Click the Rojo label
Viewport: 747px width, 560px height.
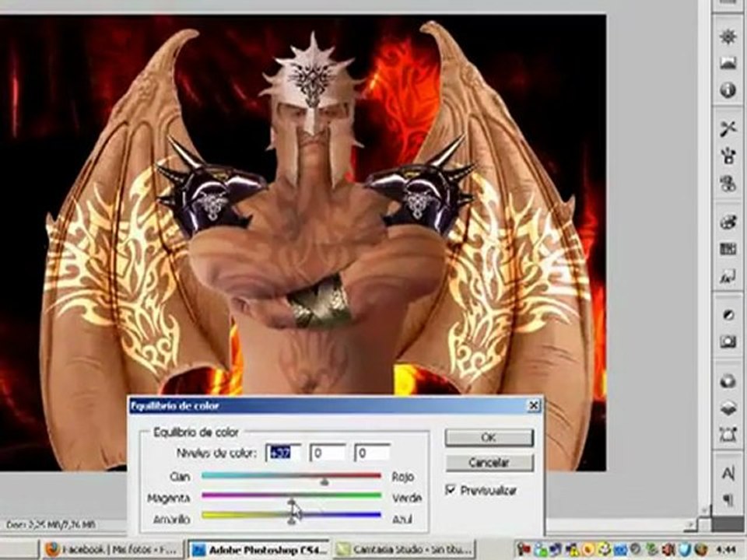402,477
